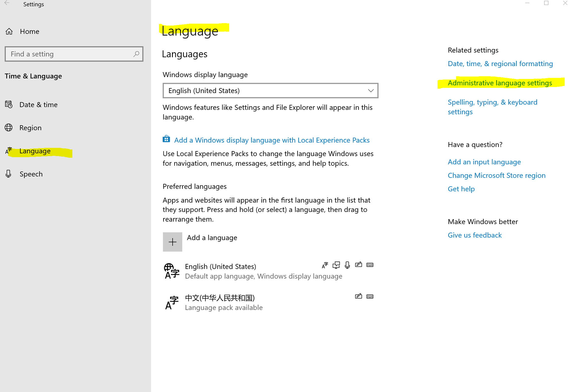Image resolution: width=569 pixels, height=392 pixels.
Task: Open Speech settings page
Action: click(x=31, y=174)
